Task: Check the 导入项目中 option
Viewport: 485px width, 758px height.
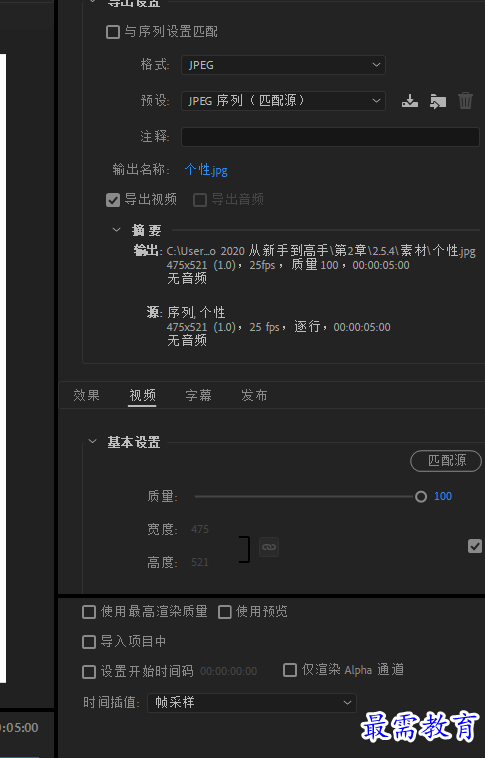Action: pos(89,642)
